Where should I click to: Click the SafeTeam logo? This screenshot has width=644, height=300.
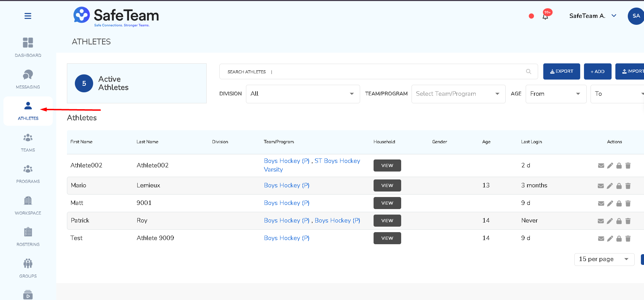pyautogui.click(x=116, y=16)
